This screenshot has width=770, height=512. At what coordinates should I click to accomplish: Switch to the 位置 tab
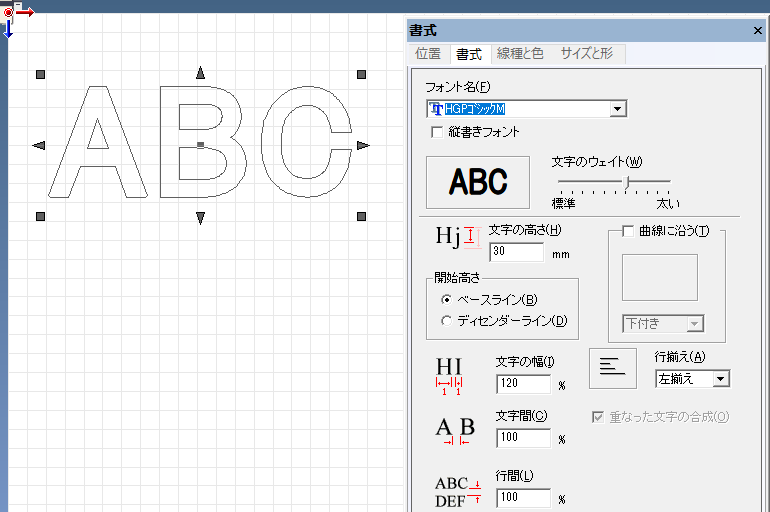coord(428,54)
